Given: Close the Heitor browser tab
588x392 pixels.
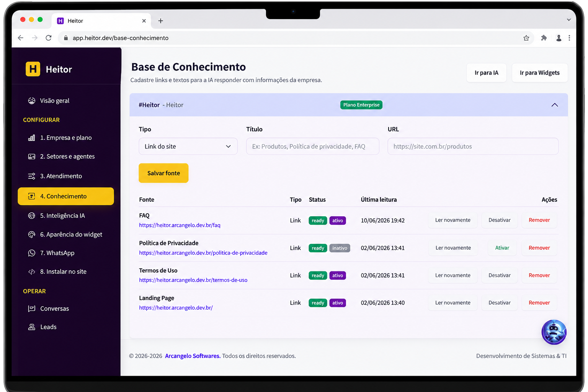Looking at the screenshot, I should [x=144, y=21].
